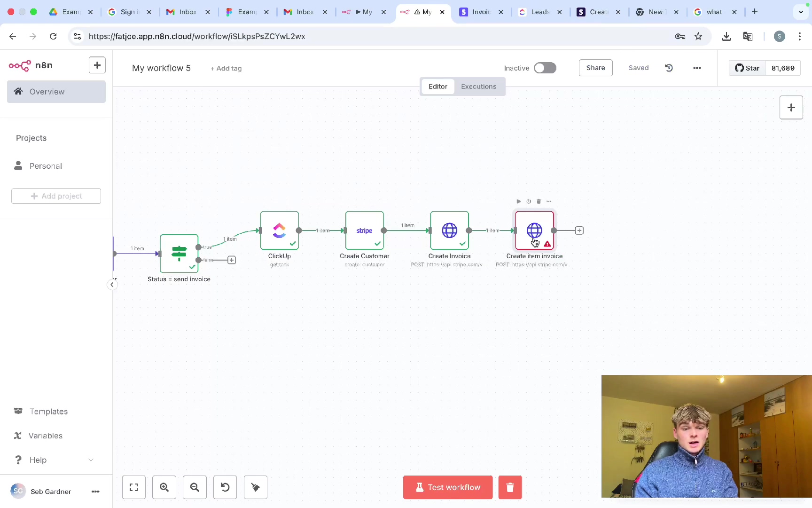Open the add node plus panel top-right

click(x=791, y=108)
